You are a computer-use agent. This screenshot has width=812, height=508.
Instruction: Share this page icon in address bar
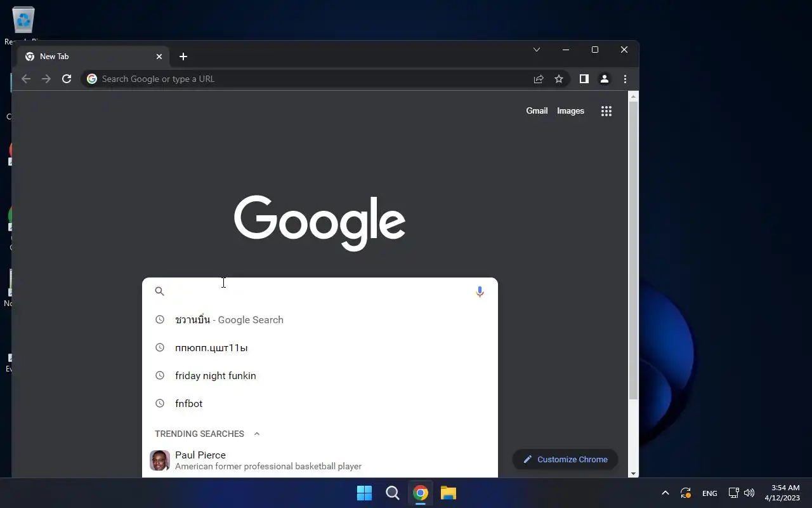(x=539, y=79)
